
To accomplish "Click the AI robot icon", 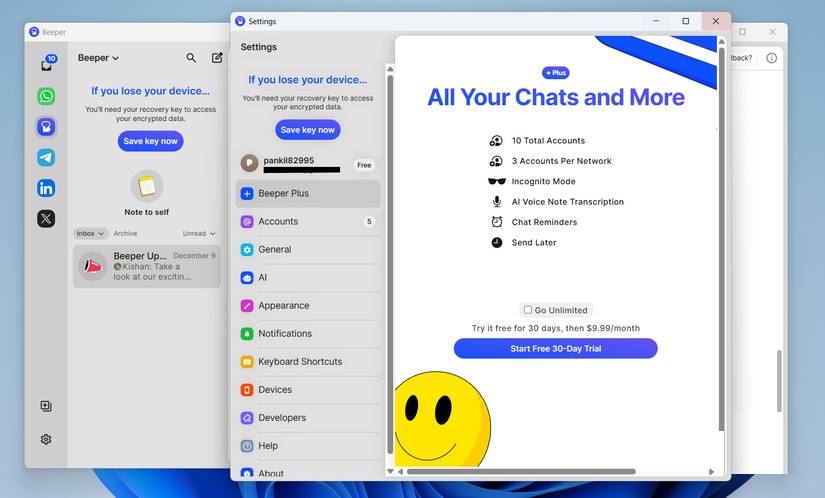I will (x=247, y=278).
